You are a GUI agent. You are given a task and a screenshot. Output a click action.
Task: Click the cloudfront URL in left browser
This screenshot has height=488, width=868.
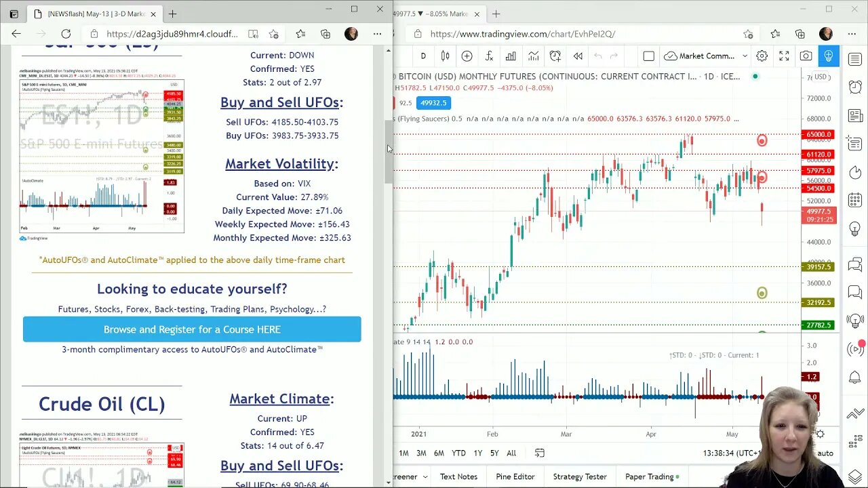pos(172,34)
